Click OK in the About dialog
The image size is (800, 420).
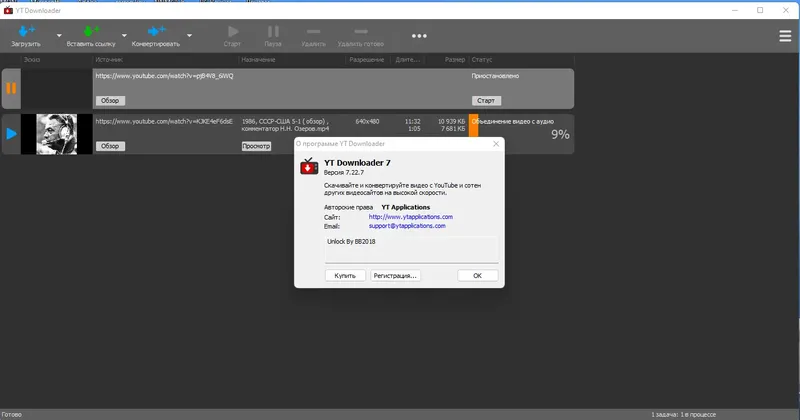pyautogui.click(x=477, y=276)
